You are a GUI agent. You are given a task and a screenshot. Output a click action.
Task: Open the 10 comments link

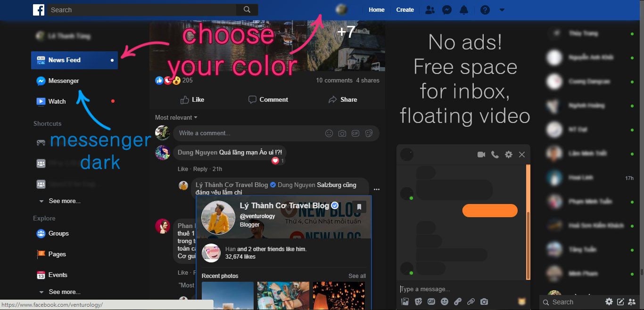click(x=334, y=81)
